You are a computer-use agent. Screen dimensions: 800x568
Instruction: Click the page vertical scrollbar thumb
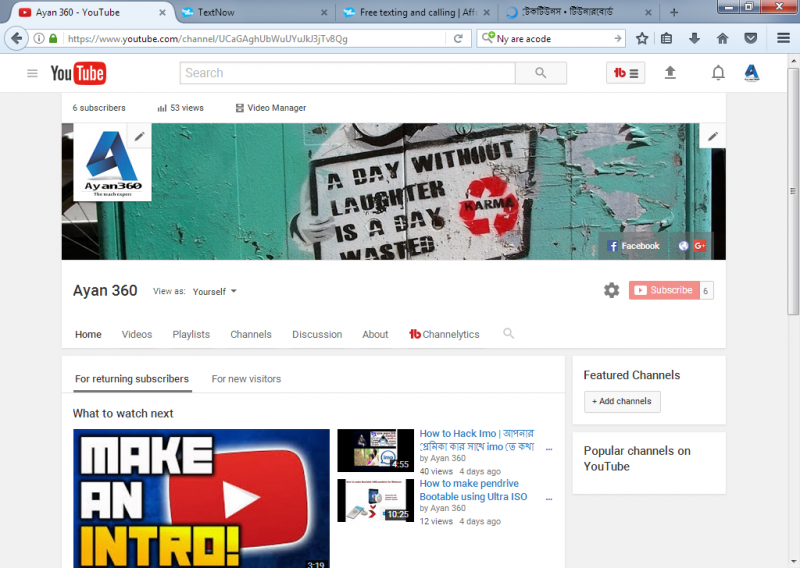[x=792, y=191]
